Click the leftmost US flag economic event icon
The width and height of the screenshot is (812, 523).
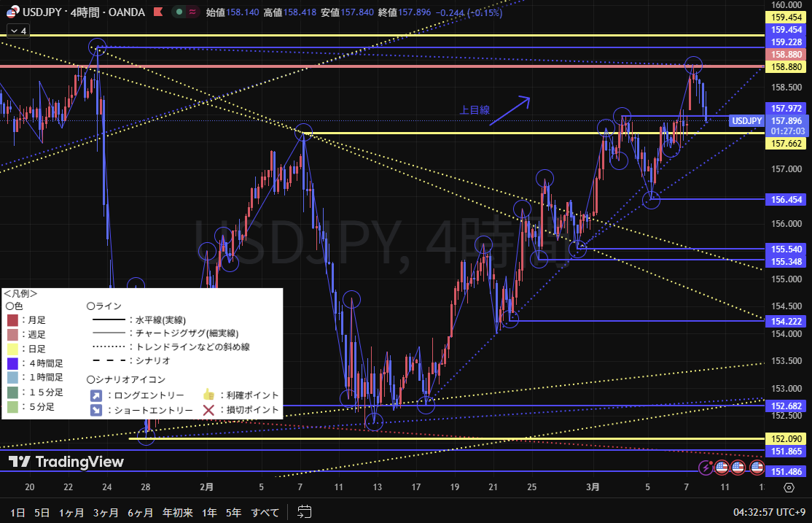point(722,467)
